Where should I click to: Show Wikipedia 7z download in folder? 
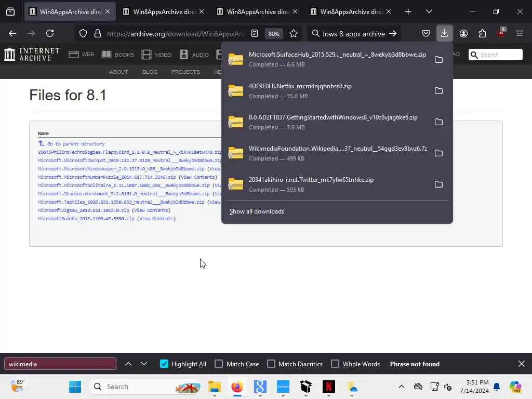(438, 153)
